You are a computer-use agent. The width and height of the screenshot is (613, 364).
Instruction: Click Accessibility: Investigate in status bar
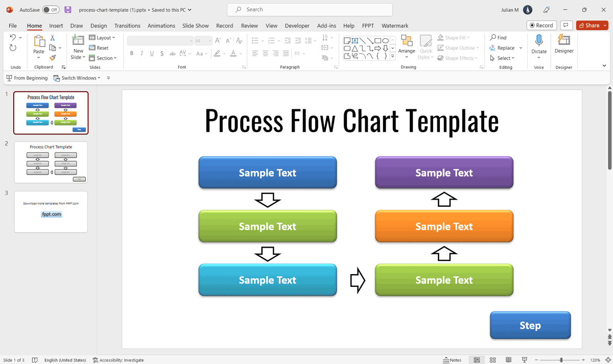point(119,360)
